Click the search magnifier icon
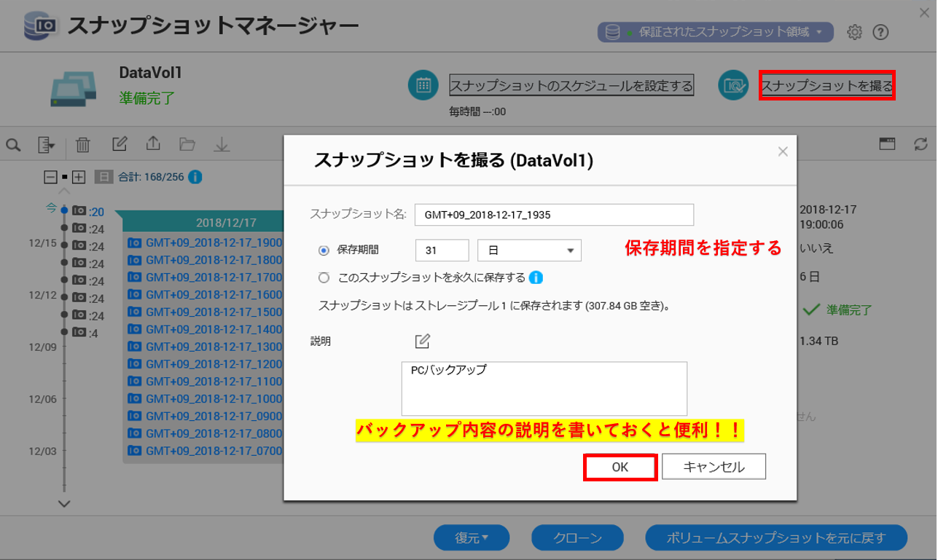 click(13, 145)
